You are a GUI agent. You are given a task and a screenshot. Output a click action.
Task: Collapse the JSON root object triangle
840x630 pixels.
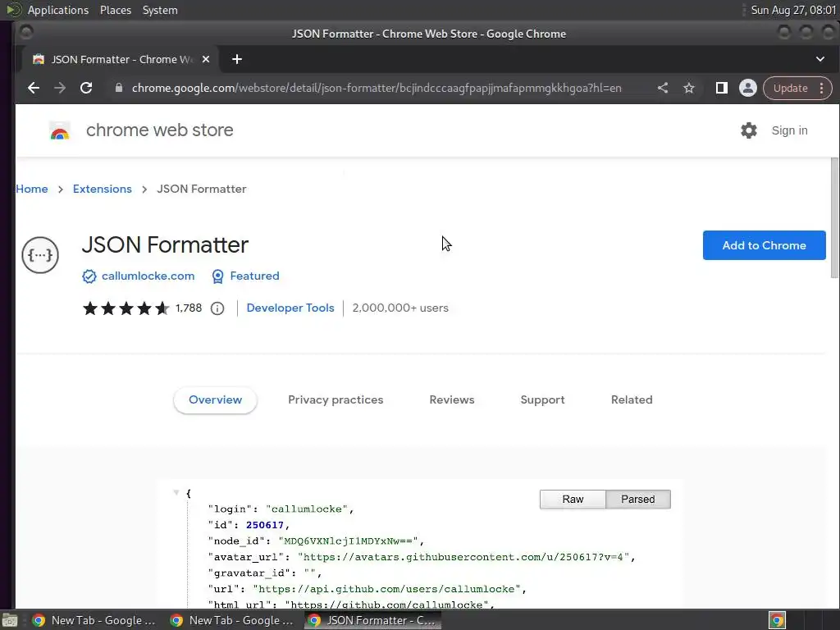click(176, 492)
